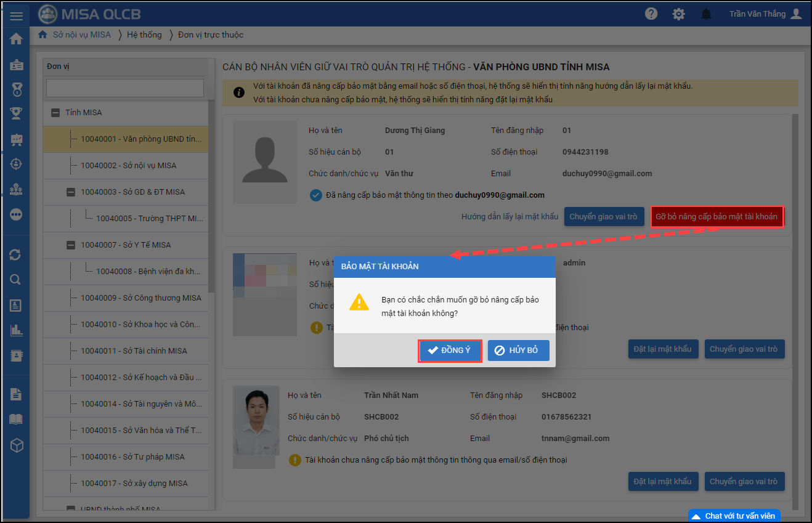Screen dimensions: 812x523
Task: Click the refresh sync sidebar icon
Action: tap(16, 254)
